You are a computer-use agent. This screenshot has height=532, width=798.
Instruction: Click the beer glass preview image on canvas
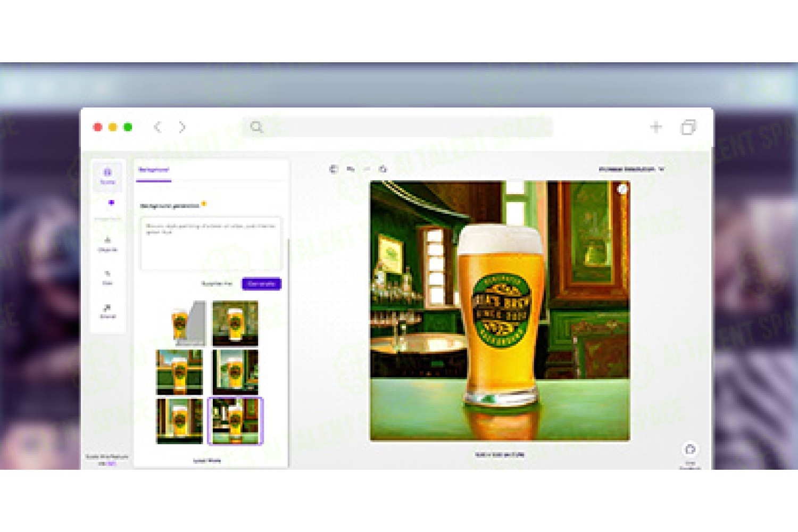tap(500, 311)
